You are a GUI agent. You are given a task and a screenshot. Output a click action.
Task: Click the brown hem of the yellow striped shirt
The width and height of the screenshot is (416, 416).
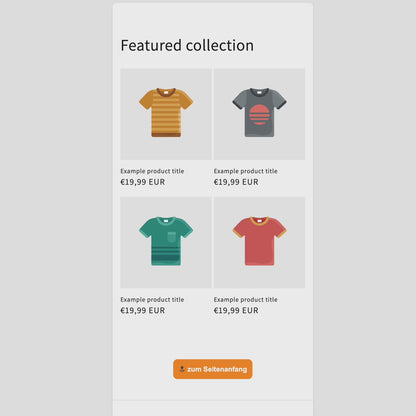click(x=166, y=134)
